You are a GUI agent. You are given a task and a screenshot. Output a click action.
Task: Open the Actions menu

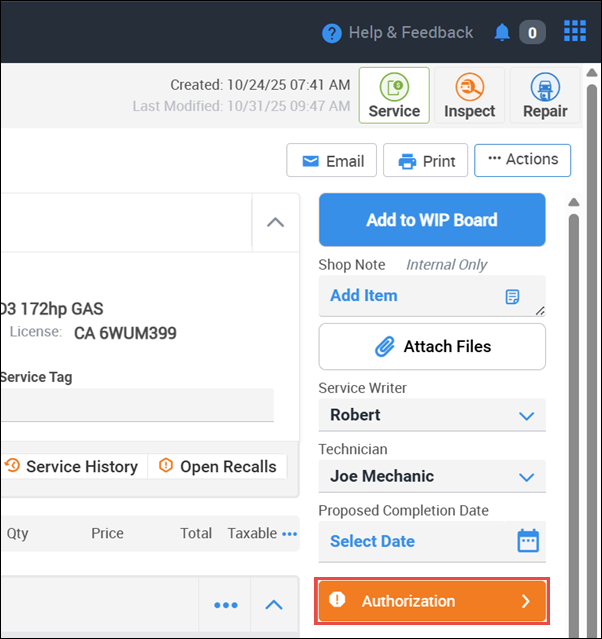522,160
